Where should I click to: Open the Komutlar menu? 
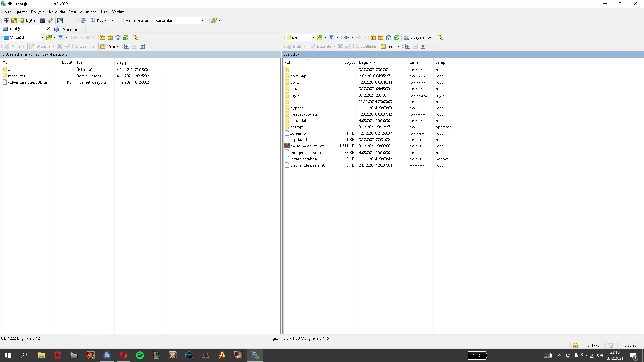tap(57, 12)
